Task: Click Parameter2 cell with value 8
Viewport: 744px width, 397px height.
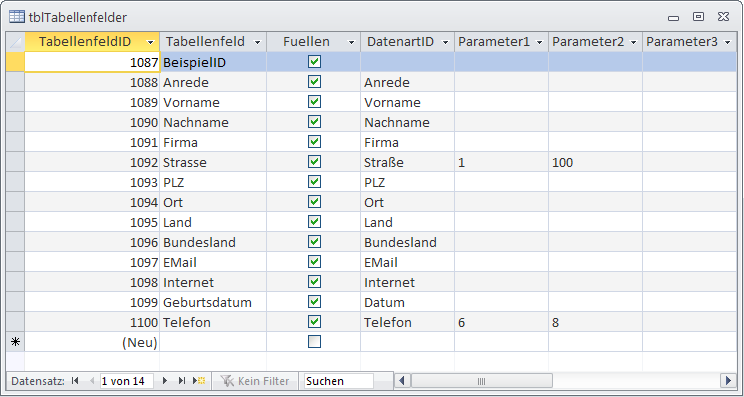Action: (595, 322)
